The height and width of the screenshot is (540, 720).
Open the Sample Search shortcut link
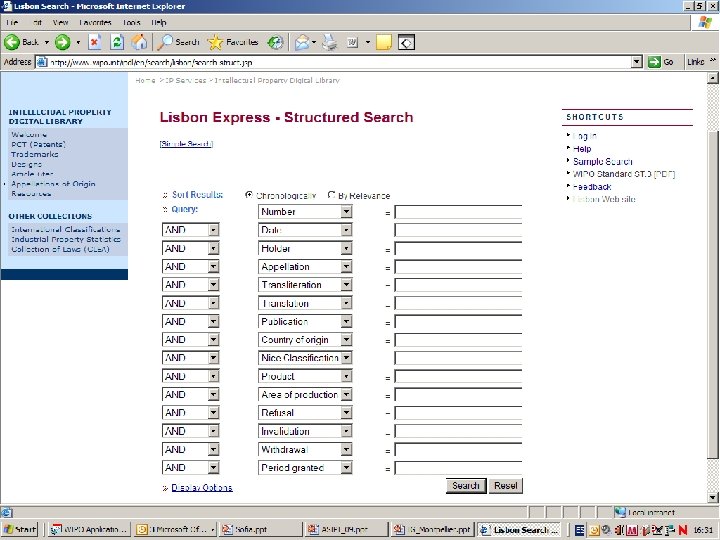tap(602, 162)
